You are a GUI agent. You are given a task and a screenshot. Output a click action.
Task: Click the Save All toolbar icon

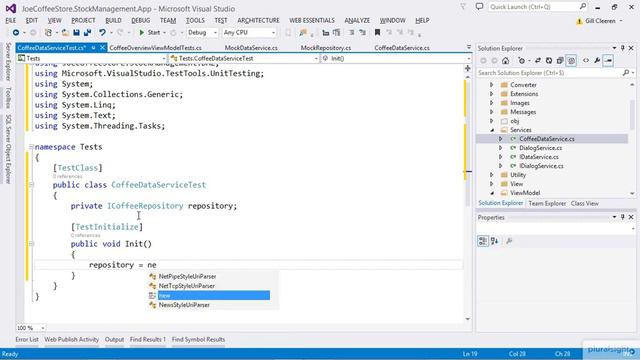click(x=87, y=33)
